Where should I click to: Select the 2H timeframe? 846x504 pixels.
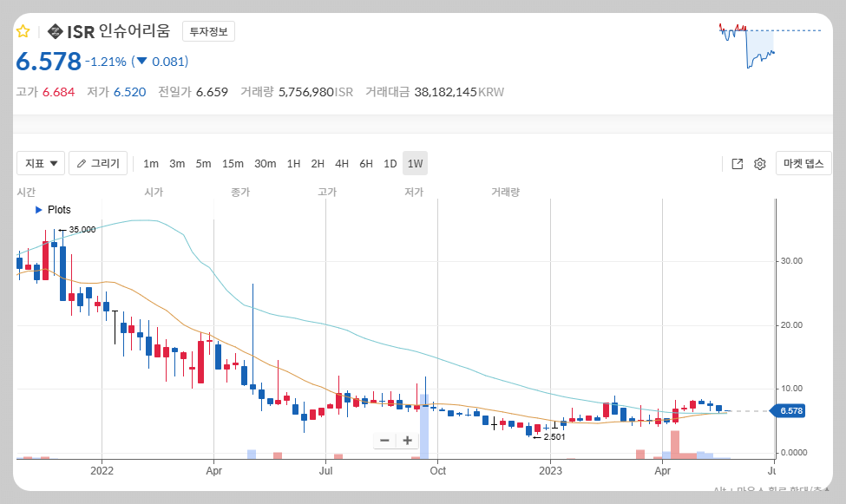[x=318, y=163]
